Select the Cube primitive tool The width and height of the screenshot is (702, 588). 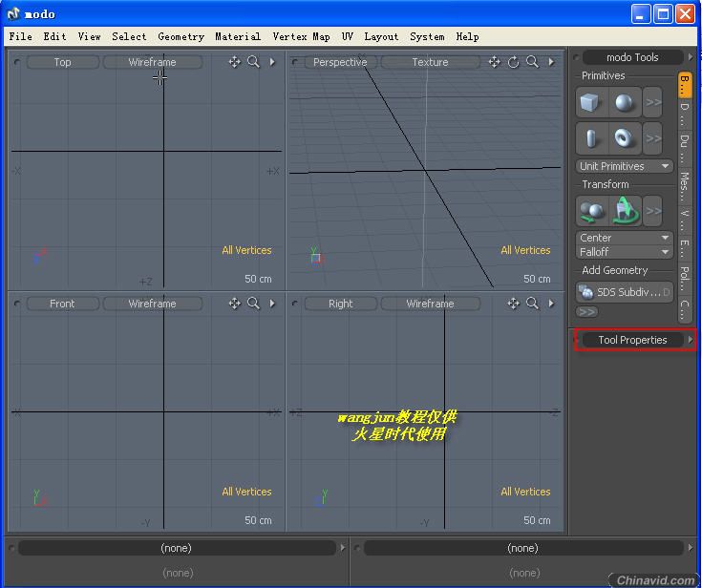[591, 103]
